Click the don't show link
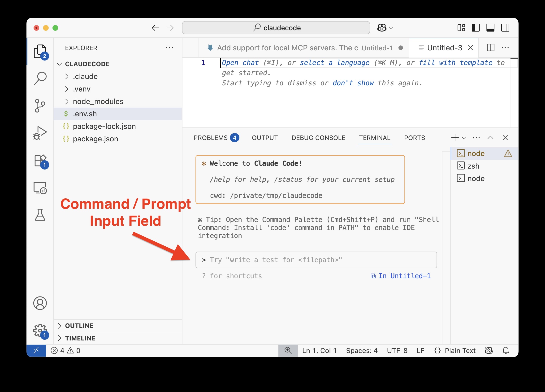 353,83
